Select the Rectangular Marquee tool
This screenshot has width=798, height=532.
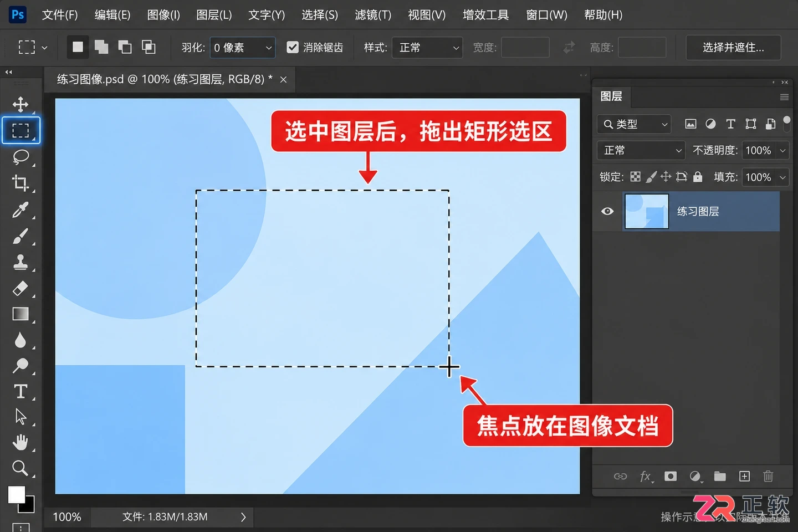21,131
